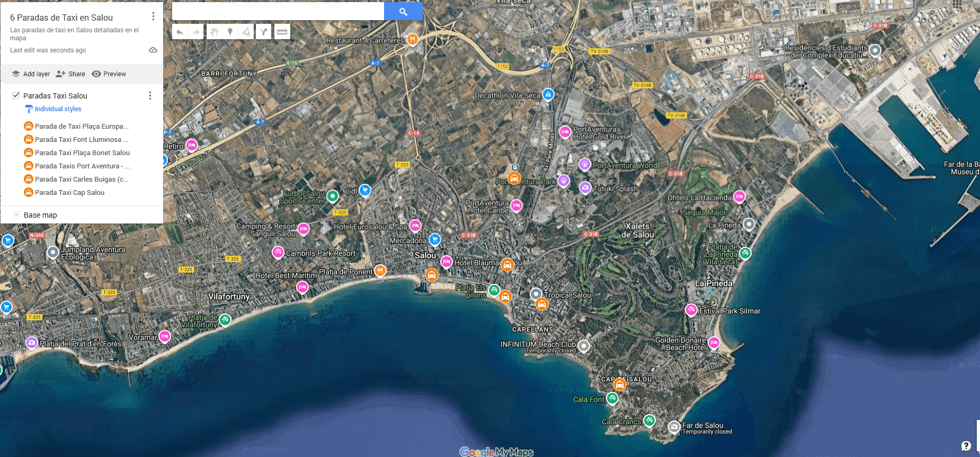This screenshot has height=457, width=980.
Task: Click orange taxi marker near Tropical Salou
Action: pos(541,304)
